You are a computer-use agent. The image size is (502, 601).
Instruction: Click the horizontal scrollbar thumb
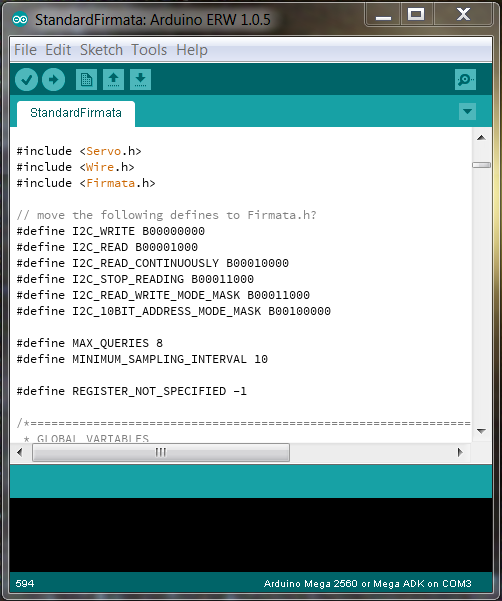tap(161, 453)
